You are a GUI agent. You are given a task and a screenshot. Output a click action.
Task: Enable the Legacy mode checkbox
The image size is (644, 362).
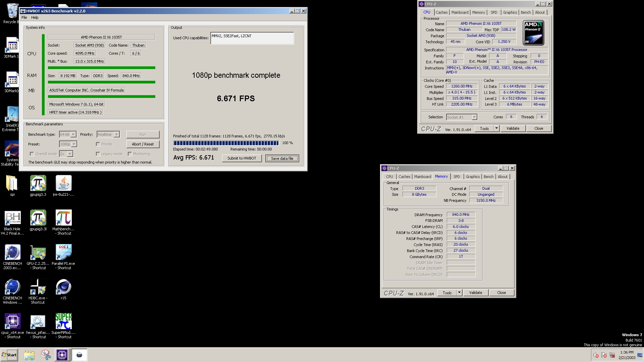point(98,154)
